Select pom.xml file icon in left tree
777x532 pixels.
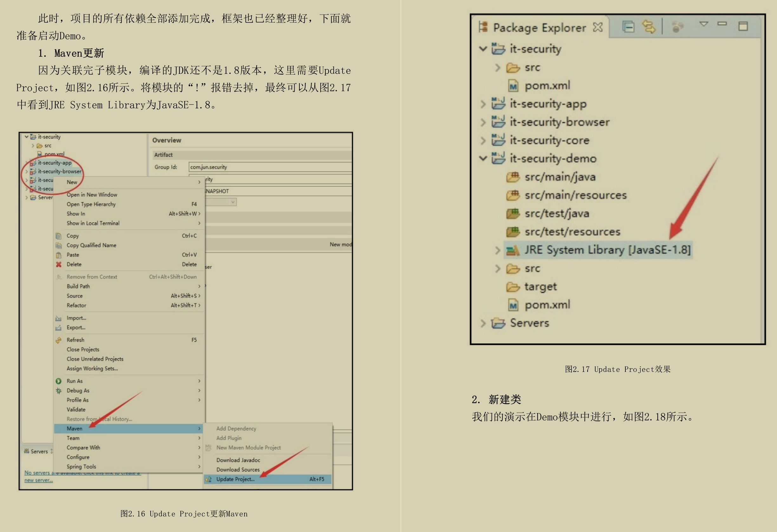click(x=40, y=154)
